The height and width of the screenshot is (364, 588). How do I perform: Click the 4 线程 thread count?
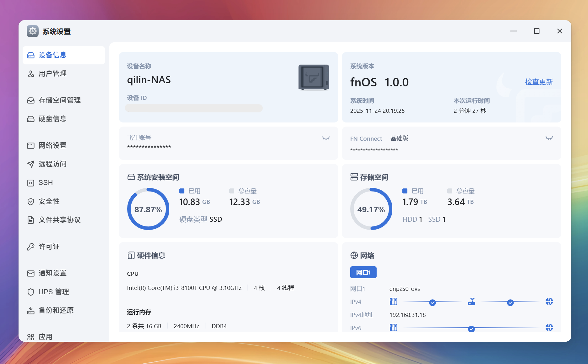point(286,288)
